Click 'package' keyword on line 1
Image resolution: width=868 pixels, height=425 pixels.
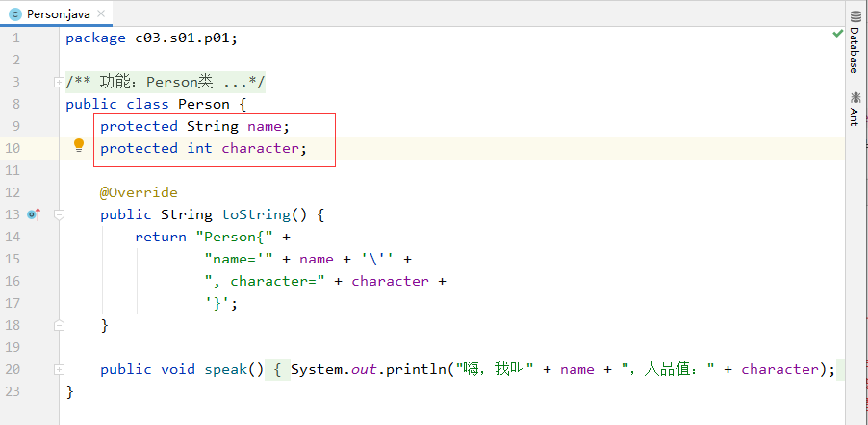coord(96,38)
